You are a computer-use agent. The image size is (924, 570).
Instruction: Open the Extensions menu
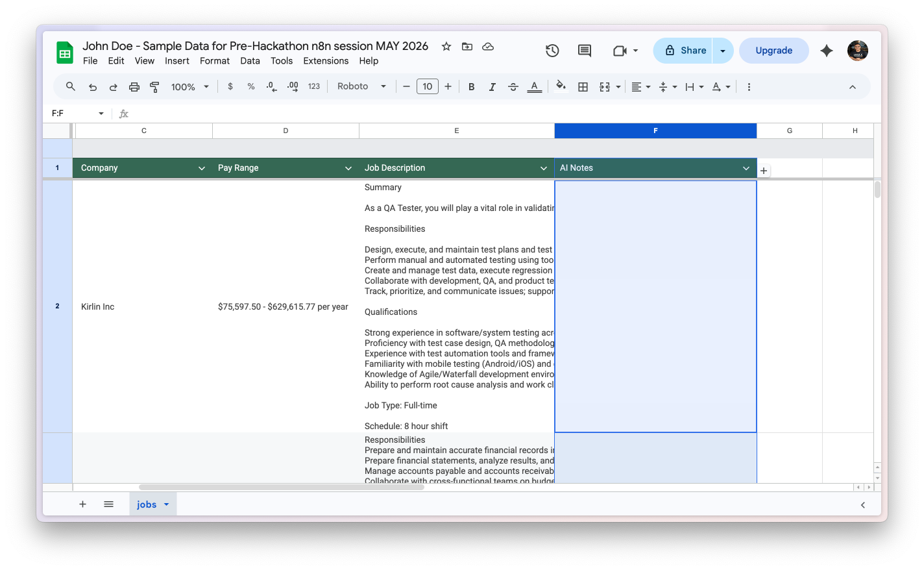click(326, 61)
